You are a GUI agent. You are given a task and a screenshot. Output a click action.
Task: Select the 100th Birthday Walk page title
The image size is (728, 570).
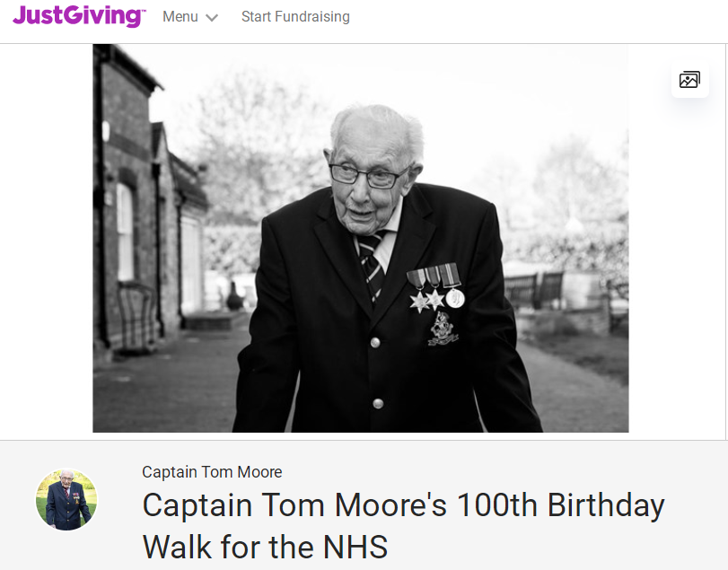(404, 525)
